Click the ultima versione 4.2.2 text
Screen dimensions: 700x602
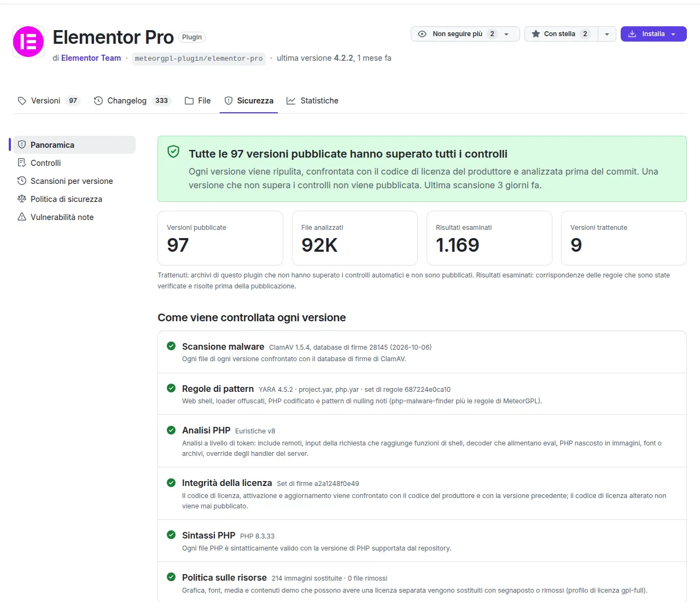click(315, 58)
